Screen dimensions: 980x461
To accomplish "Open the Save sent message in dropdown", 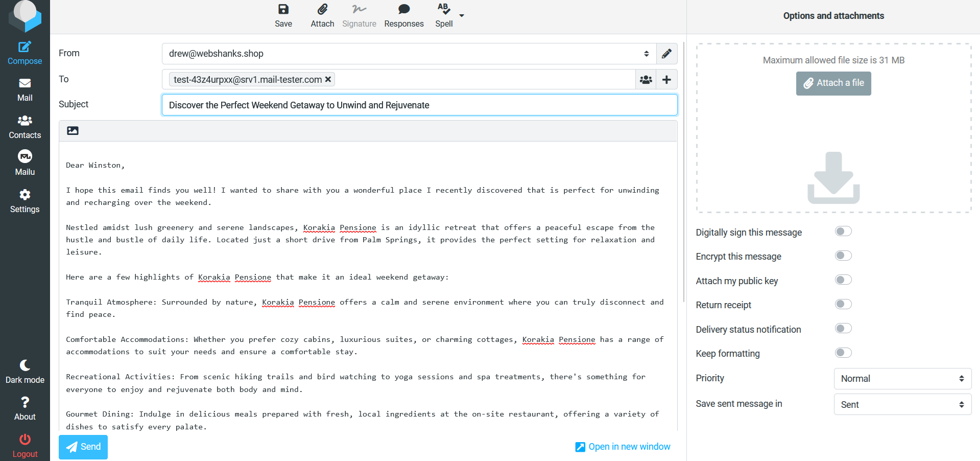I will pyautogui.click(x=902, y=404).
